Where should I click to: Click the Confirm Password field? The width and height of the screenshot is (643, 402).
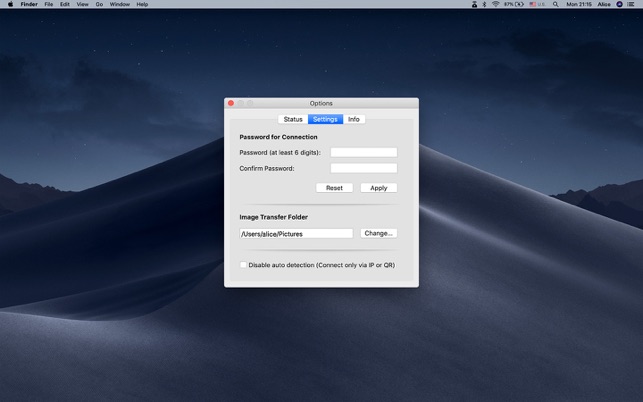coord(363,168)
